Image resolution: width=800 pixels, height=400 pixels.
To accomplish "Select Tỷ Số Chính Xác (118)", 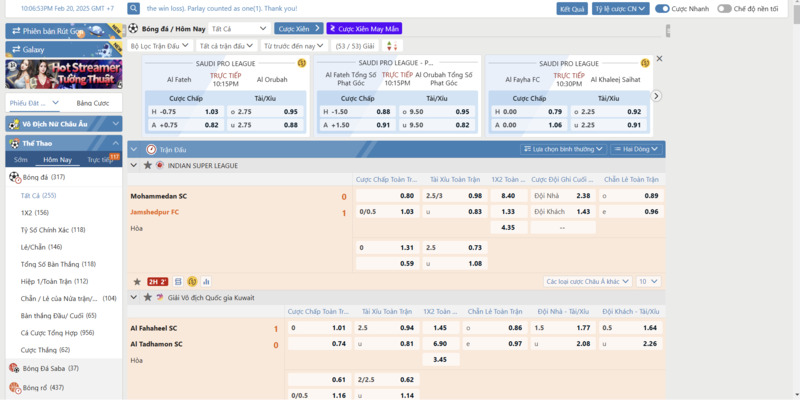I will coord(53,230).
